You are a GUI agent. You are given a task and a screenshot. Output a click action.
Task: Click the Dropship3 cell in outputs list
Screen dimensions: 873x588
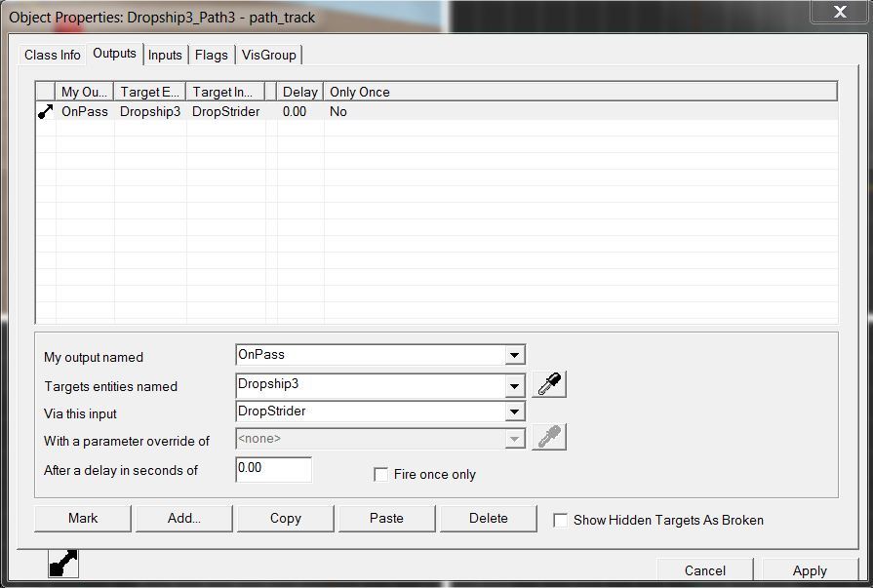point(150,111)
